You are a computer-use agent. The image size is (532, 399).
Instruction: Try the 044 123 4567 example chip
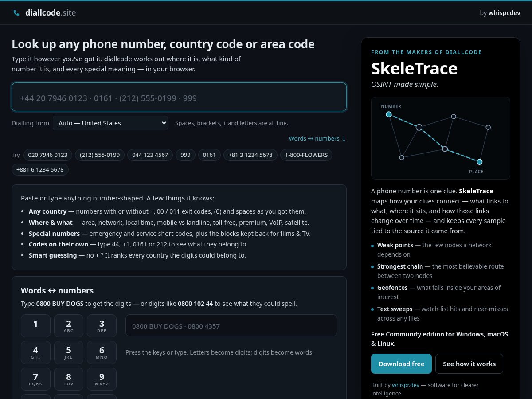click(150, 155)
